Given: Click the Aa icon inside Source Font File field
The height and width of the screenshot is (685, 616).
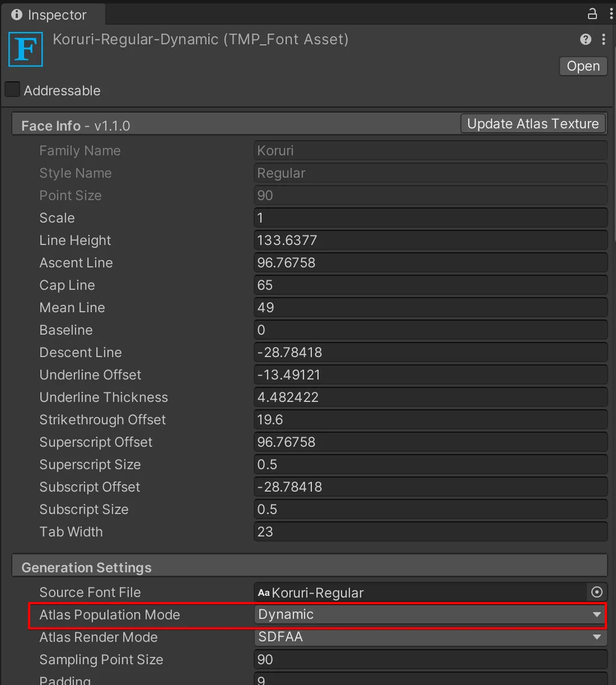Looking at the screenshot, I should 264,593.
